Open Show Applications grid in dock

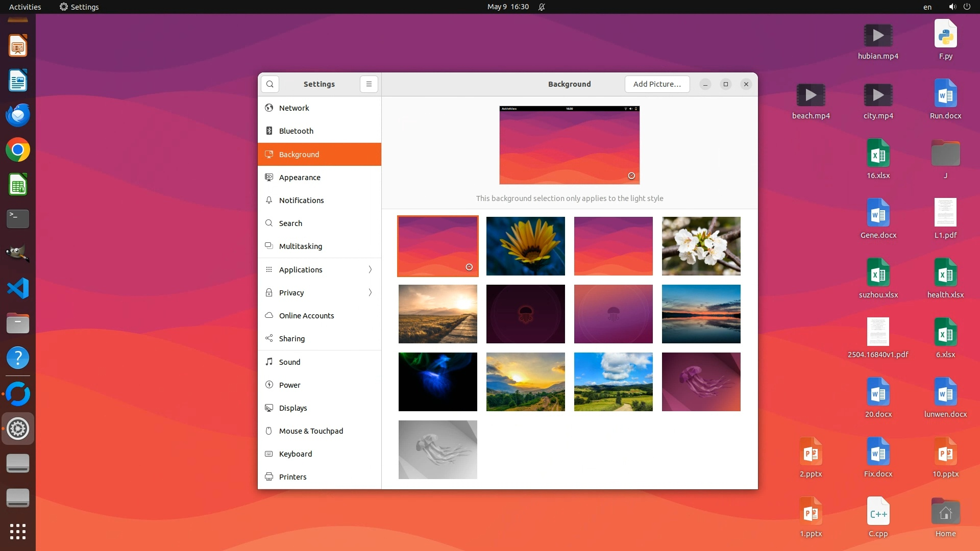[x=18, y=532]
